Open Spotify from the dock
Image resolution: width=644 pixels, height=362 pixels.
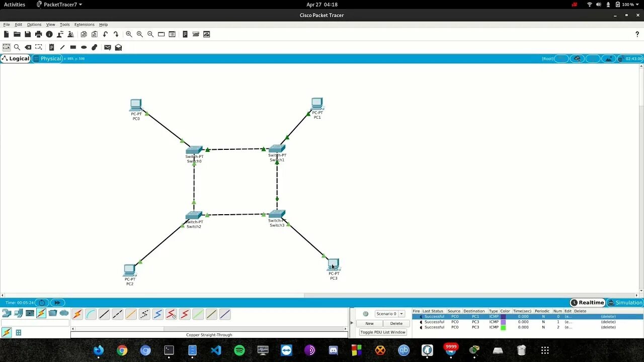[239, 350]
